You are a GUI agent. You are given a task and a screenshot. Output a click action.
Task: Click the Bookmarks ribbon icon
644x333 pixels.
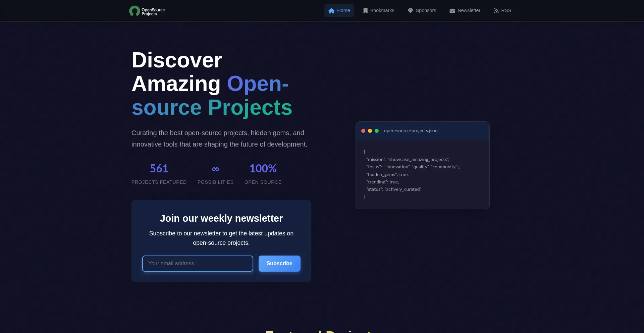(x=365, y=11)
